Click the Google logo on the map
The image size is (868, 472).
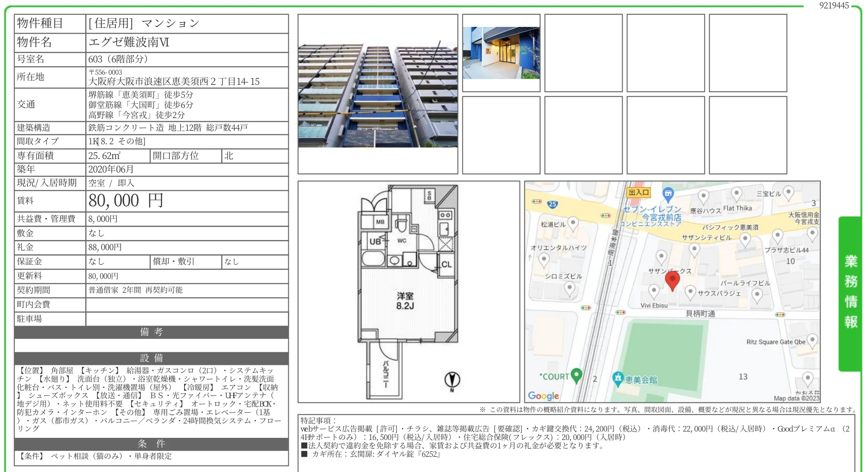[544, 396]
